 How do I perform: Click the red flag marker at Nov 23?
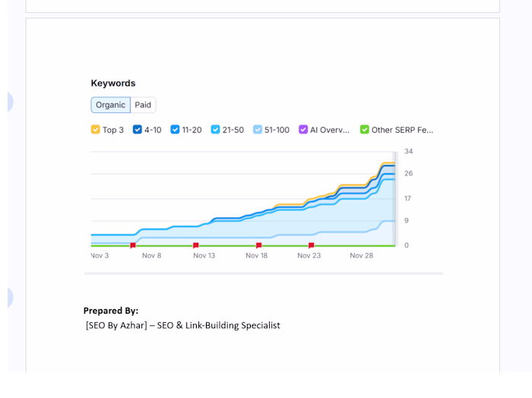(x=312, y=245)
